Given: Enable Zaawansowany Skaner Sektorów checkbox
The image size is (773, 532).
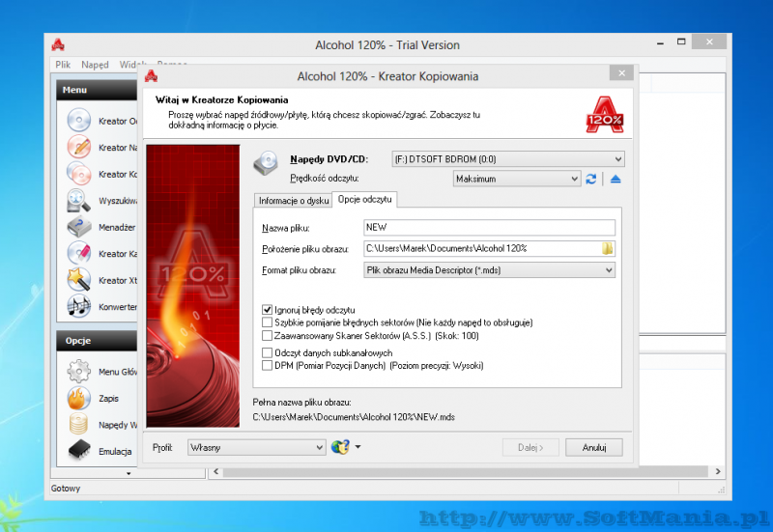Looking at the screenshot, I should point(268,335).
